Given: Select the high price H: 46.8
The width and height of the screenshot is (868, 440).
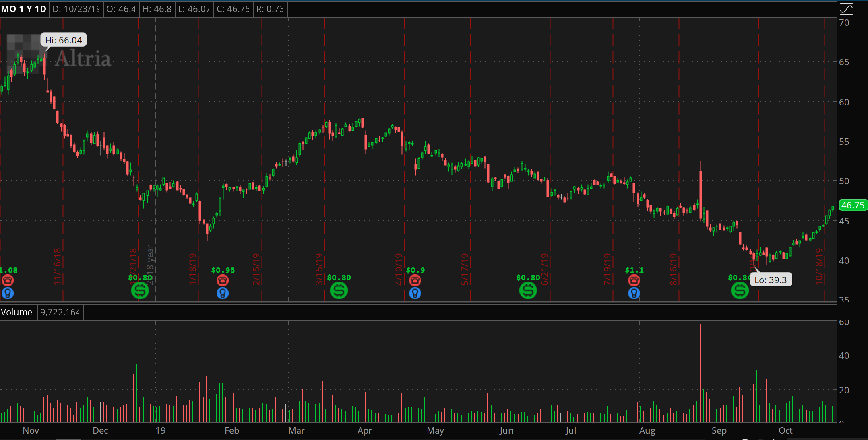Looking at the screenshot, I should [157, 9].
